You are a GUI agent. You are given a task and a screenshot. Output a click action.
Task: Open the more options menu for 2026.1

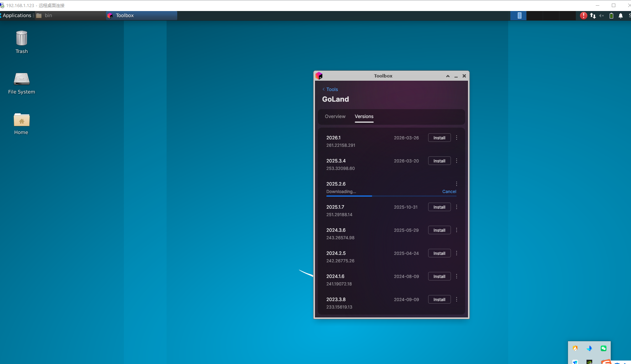click(x=457, y=138)
